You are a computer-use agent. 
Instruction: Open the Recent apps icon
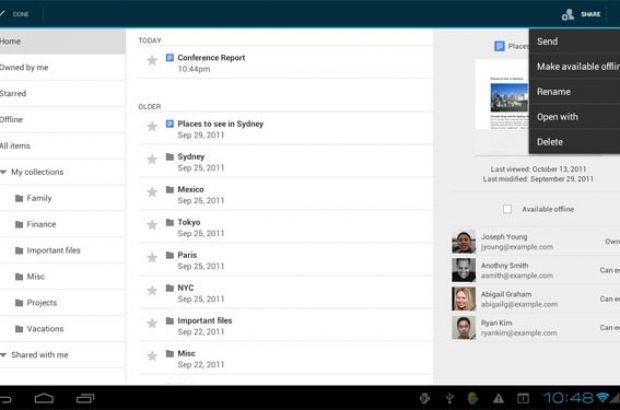pos(85,398)
